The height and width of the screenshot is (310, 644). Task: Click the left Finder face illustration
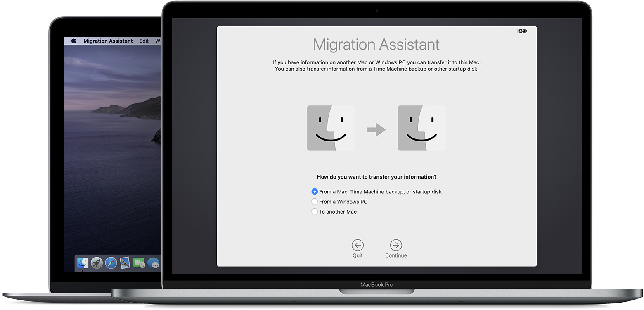pos(330,128)
